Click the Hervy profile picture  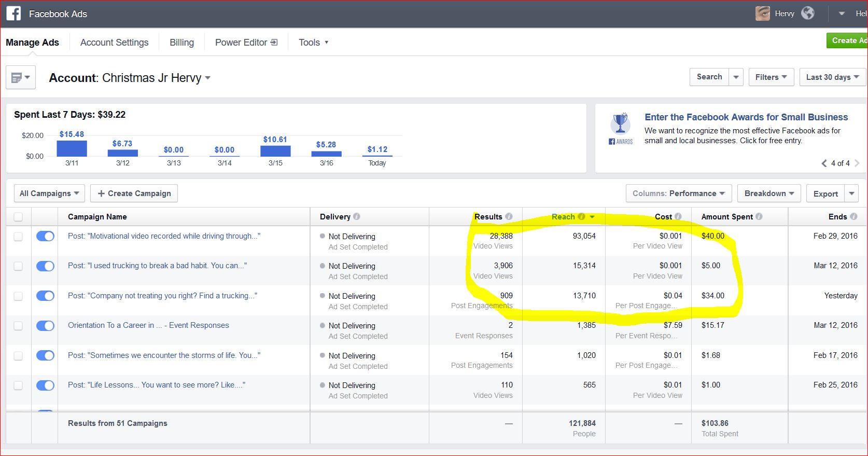click(763, 13)
